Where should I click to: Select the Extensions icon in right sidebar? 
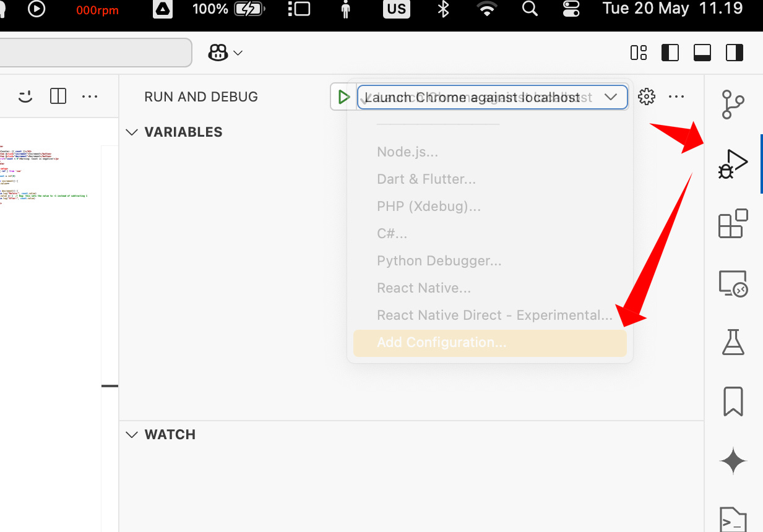click(x=733, y=224)
